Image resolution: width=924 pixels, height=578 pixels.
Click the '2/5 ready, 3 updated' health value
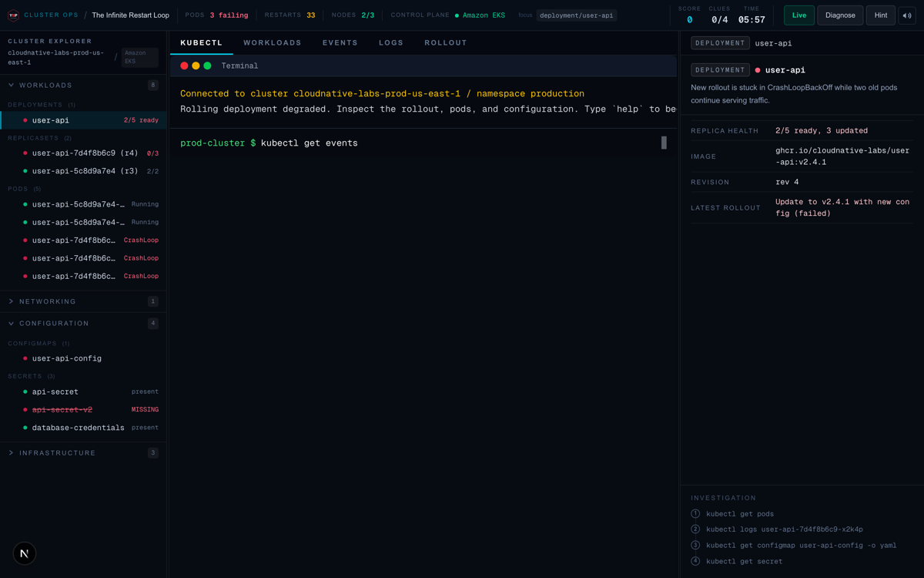click(x=822, y=131)
